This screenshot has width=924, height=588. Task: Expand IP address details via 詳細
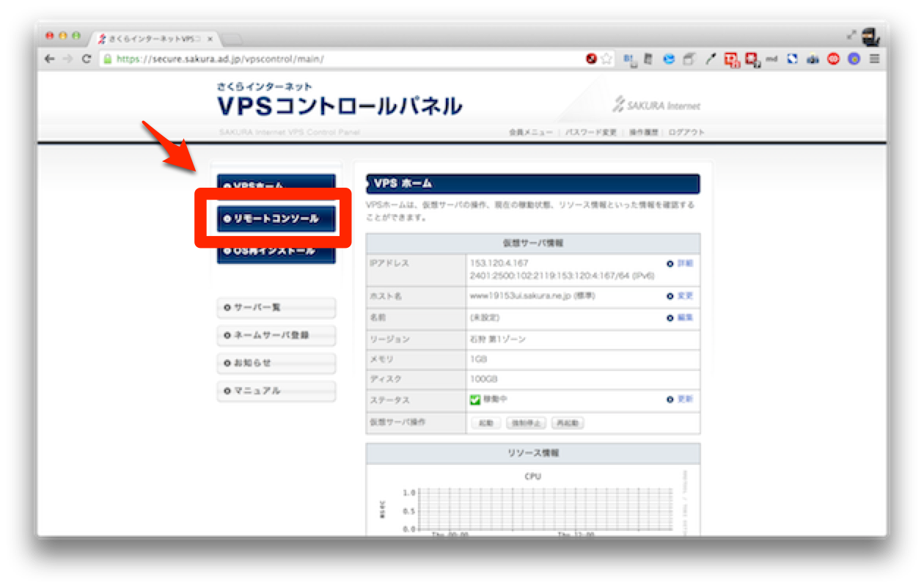pyautogui.click(x=685, y=264)
